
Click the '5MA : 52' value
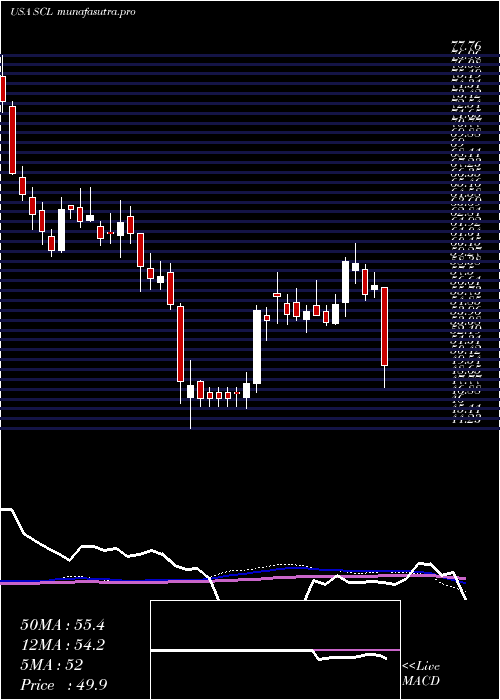click(x=51, y=665)
